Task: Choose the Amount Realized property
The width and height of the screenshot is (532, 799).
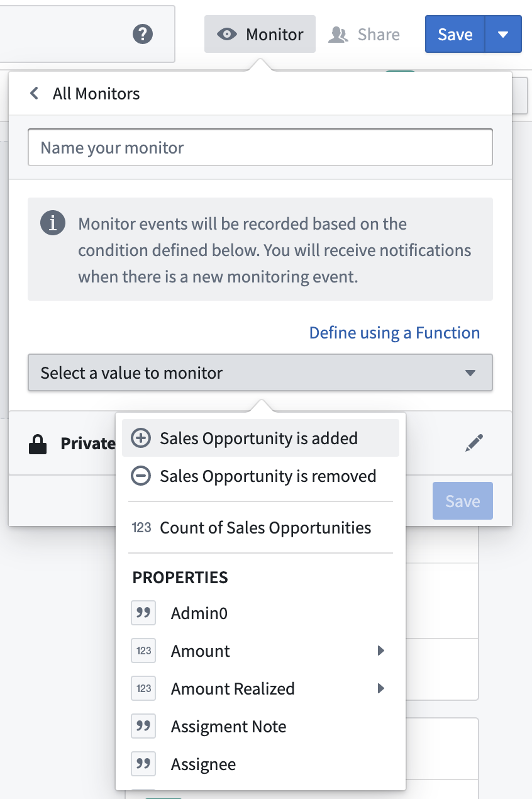Action: click(260, 688)
